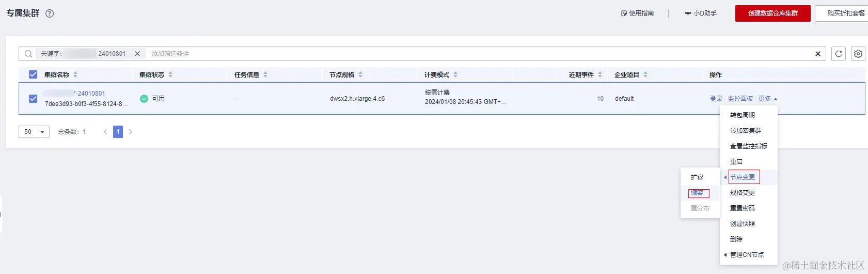Refresh the cluster list
This screenshot has width=868, height=274.
tap(839, 54)
